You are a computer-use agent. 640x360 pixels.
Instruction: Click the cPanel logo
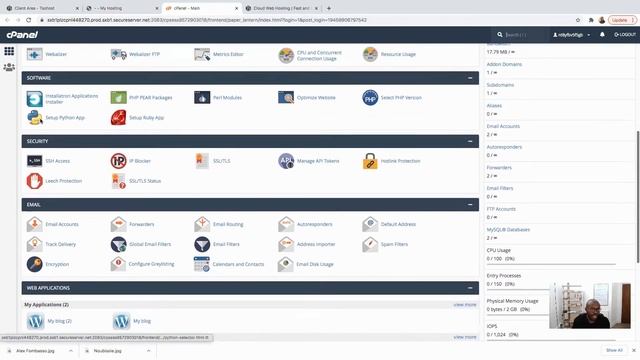coord(22,35)
